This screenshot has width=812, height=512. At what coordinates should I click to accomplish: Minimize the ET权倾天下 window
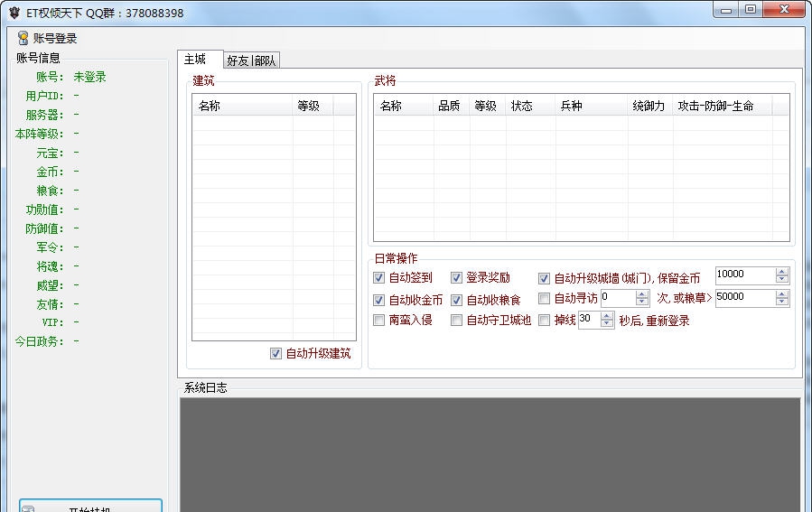point(726,10)
